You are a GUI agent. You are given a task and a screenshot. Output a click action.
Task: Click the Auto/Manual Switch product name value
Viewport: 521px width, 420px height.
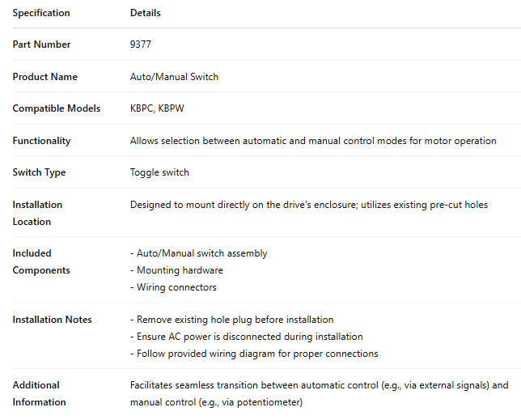[x=175, y=77]
